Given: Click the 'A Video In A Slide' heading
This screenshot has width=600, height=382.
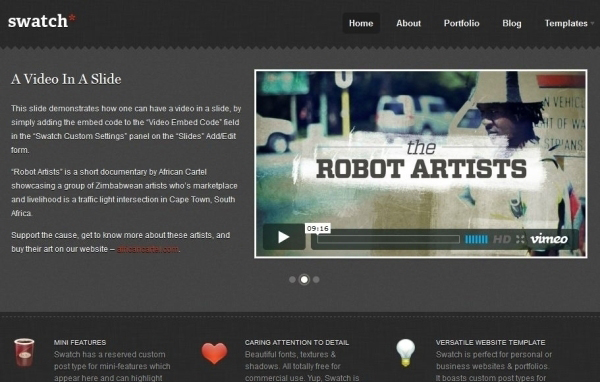Looking at the screenshot, I should point(66,79).
